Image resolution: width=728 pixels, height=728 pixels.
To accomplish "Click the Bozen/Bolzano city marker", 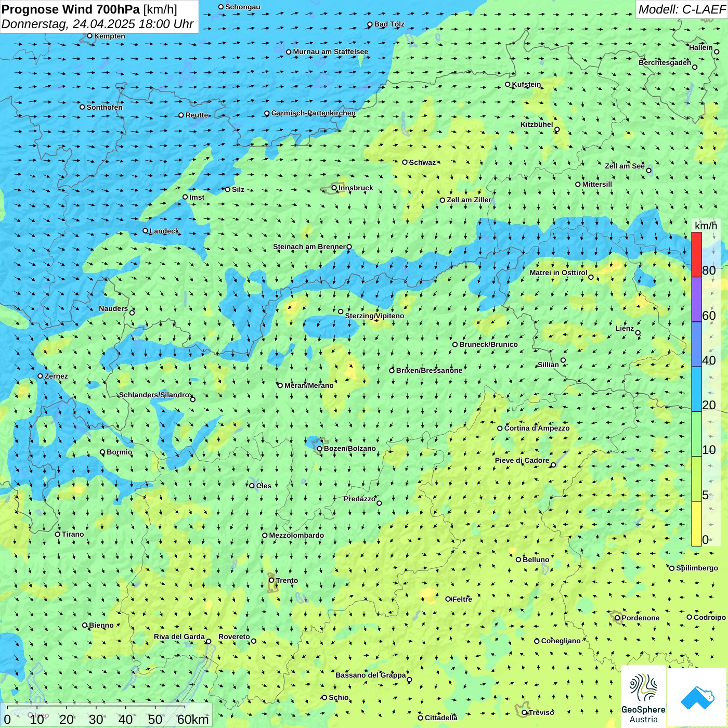I will click(320, 448).
